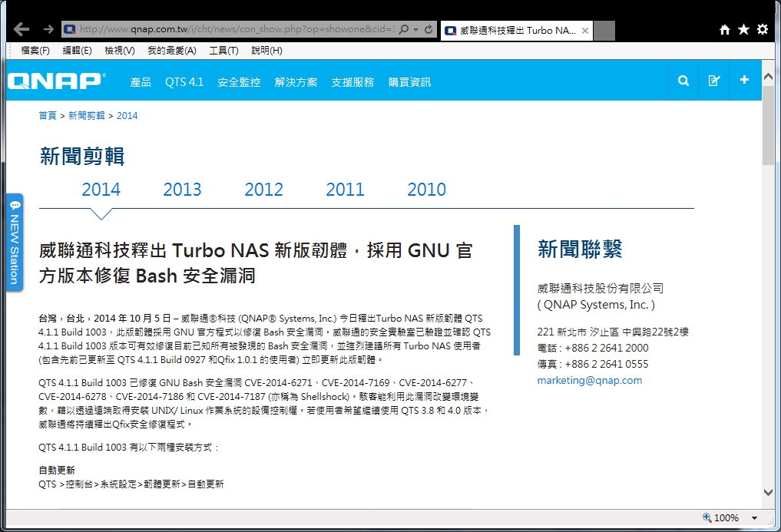The image size is (781, 532).
Task: Close the 威聯通科技釋出 Turbo NA... tab
Action: pos(585,31)
